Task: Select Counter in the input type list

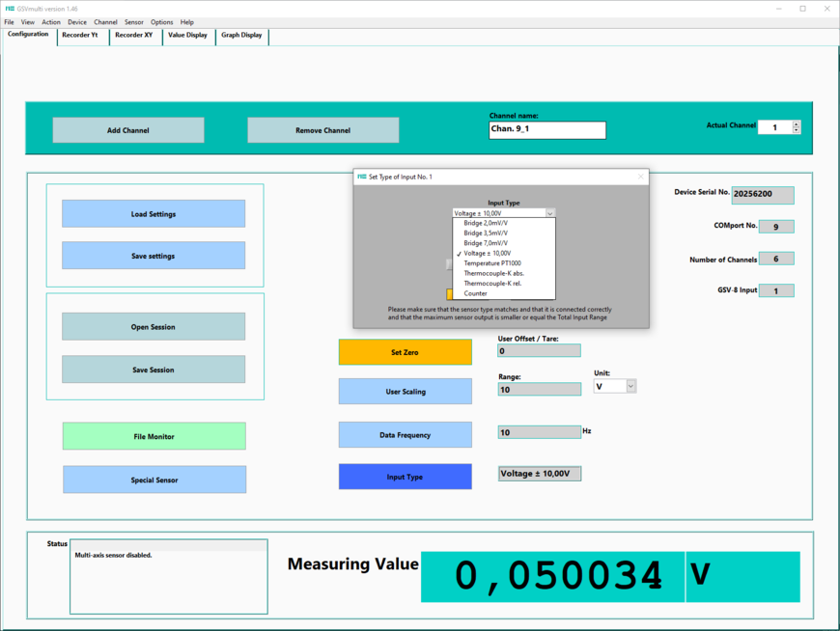Action: click(x=475, y=293)
